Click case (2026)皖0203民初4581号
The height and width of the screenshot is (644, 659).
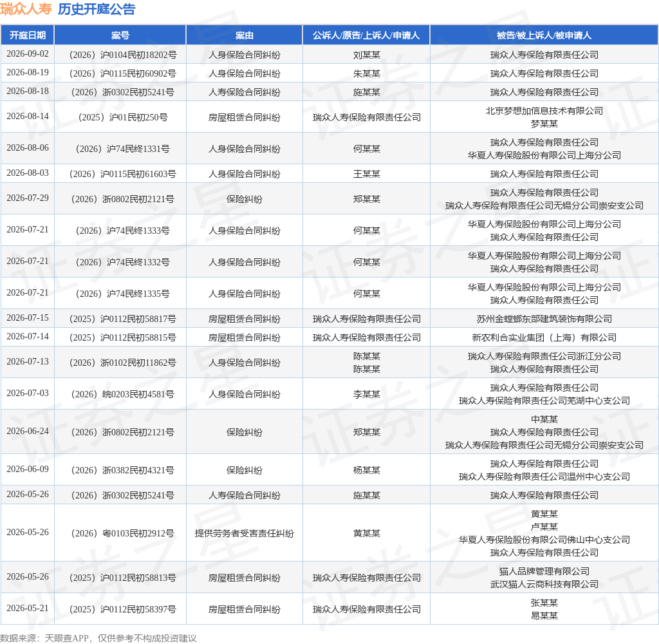pyautogui.click(x=123, y=394)
